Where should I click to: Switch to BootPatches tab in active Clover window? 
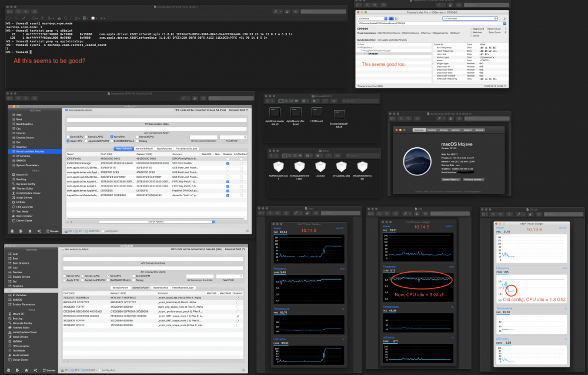(164, 149)
